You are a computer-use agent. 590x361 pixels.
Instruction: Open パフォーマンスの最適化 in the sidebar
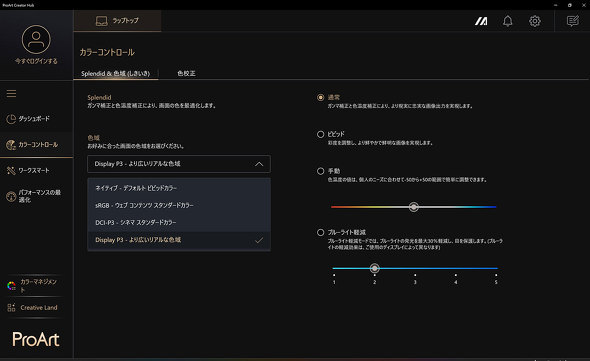pos(36,196)
